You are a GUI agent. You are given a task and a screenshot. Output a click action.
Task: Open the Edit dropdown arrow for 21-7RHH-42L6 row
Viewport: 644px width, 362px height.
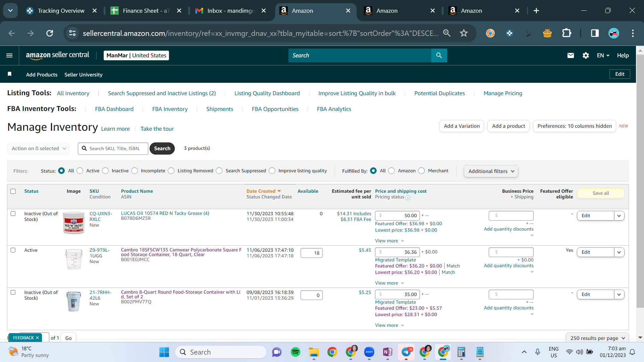coord(619,295)
